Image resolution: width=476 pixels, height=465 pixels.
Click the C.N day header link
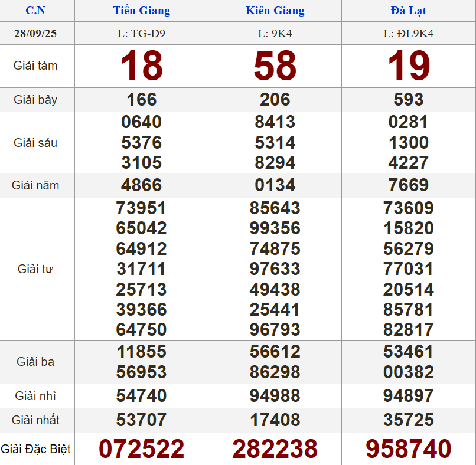pos(35,11)
